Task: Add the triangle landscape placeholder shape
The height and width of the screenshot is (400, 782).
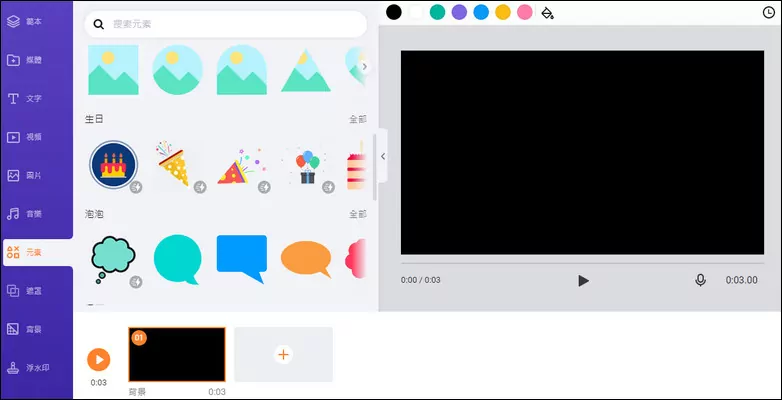Action: (306, 71)
